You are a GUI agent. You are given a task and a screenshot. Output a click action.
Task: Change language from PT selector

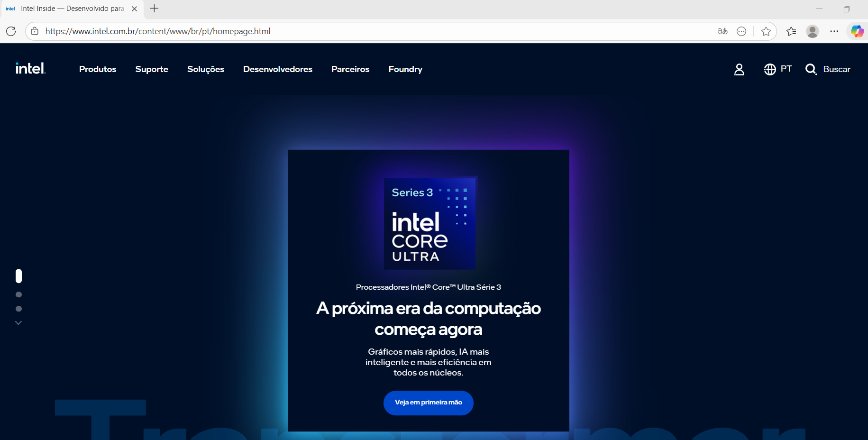click(786, 69)
